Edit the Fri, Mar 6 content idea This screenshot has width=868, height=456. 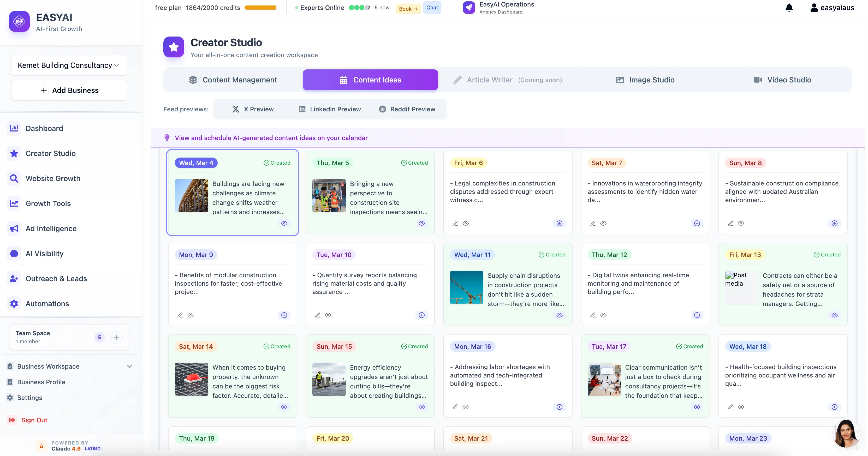click(x=455, y=223)
